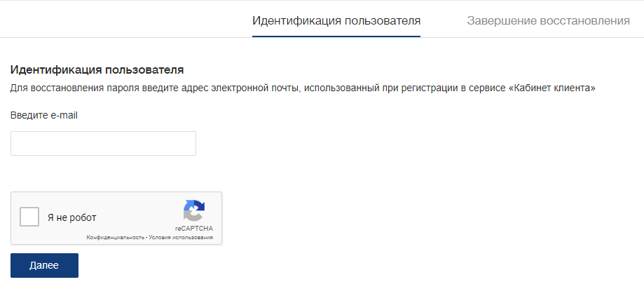Open the "Условия использования" link
The image size is (644, 289).
click(181, 238)
